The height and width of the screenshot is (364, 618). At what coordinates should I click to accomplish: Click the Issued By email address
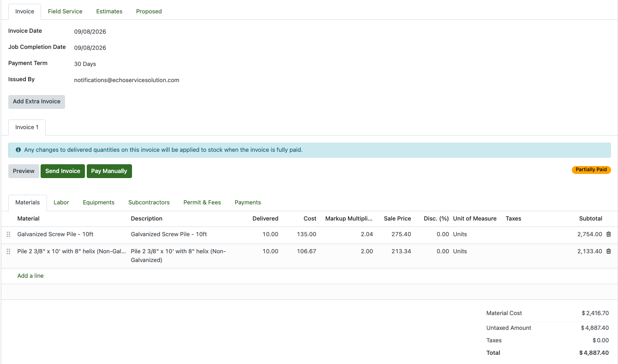pyautogui.click(x=126, y=80)
